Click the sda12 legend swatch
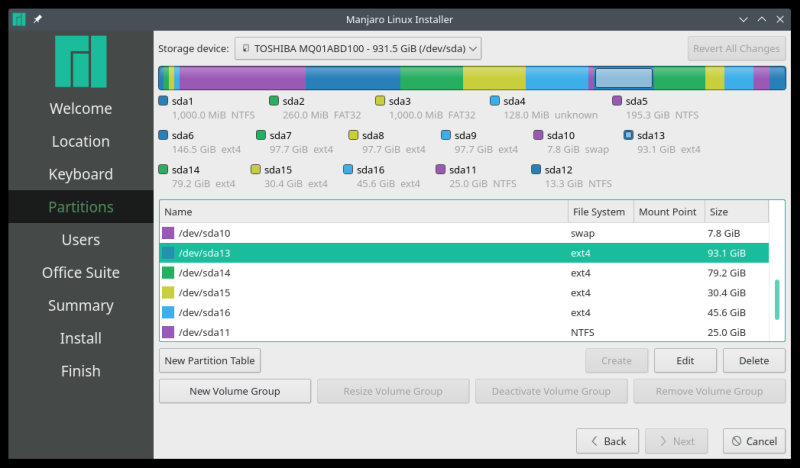Viewport: 800px width, 468px height. tap(536, 169)
